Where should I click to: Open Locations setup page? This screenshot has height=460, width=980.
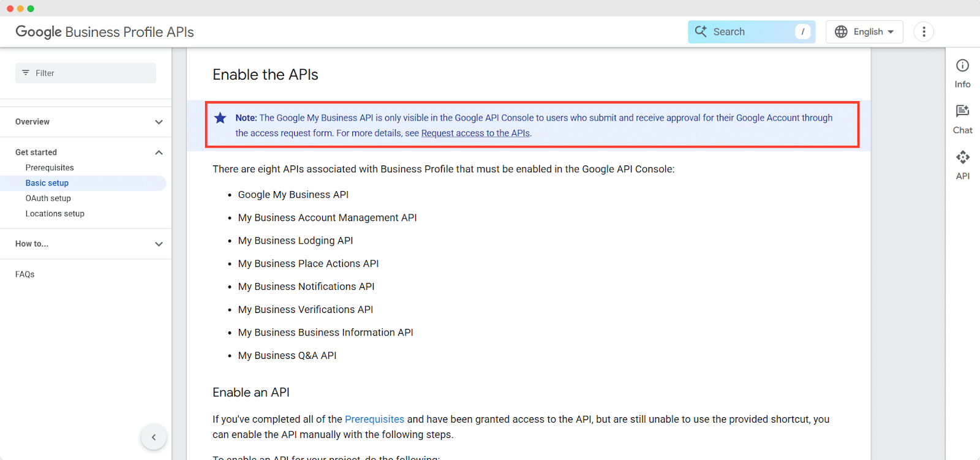coord(55,214)
